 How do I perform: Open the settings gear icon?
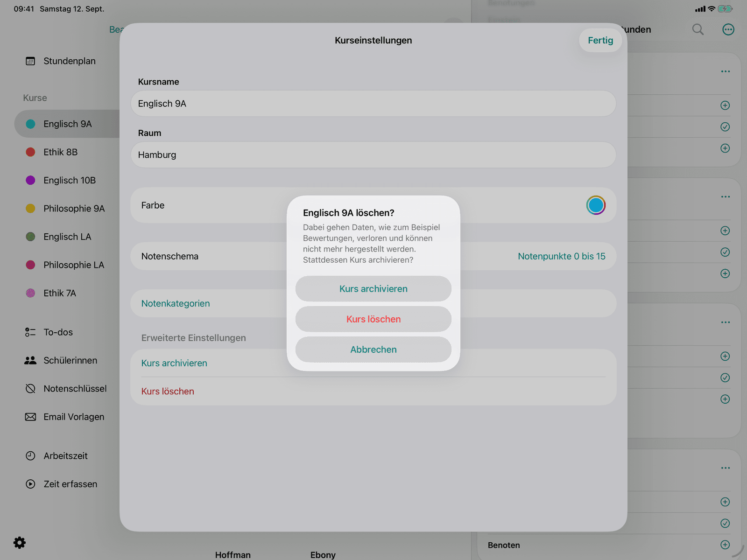[x=20, y=543]
